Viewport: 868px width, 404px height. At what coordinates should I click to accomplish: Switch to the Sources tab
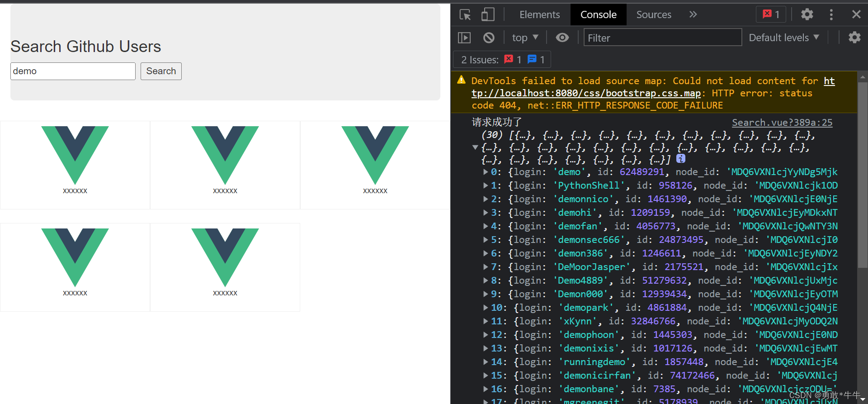click(x=654, y=14)
